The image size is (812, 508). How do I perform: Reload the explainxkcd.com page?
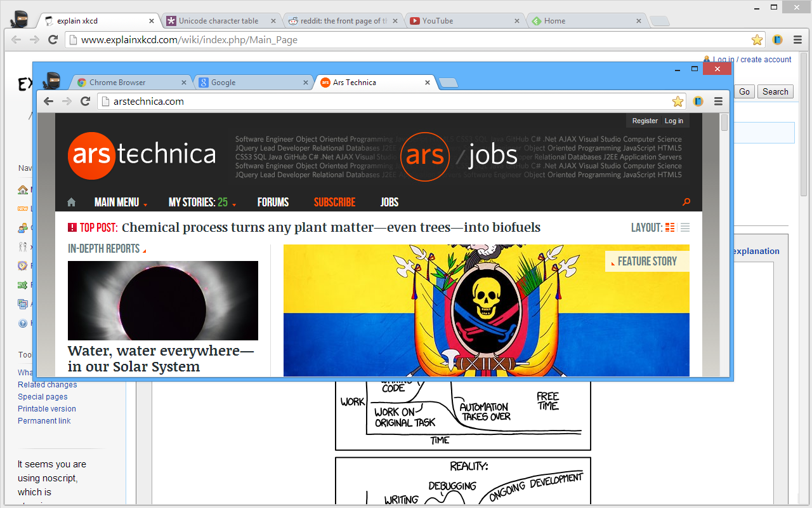tap(53, 40)
